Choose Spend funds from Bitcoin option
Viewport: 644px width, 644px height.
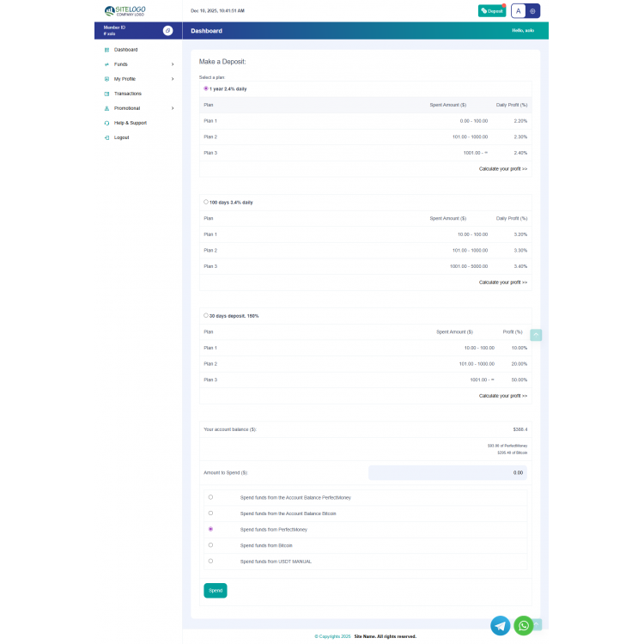tap(210, 544)
